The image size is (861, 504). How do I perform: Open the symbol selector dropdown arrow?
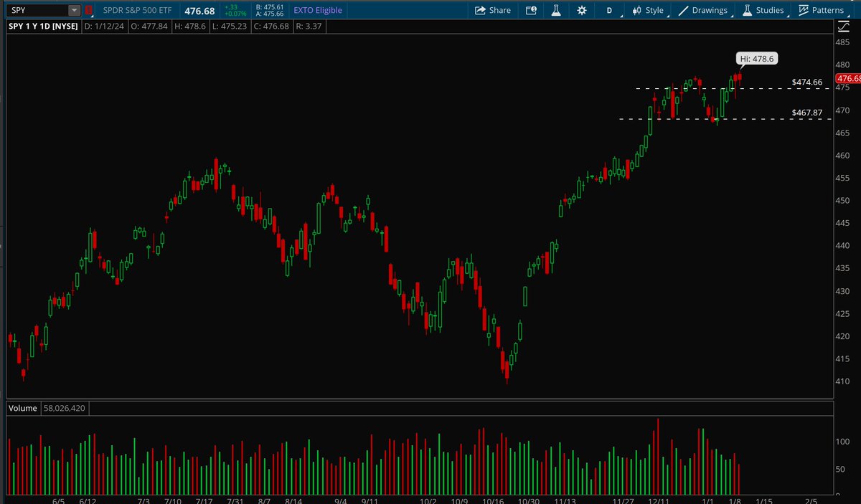[74, 10]
